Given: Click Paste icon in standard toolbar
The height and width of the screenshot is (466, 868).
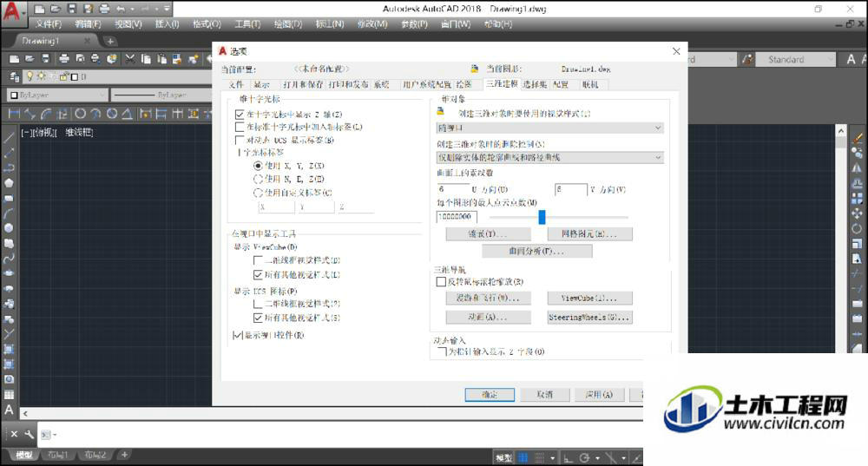Looking at the screenshot, I should pyautogui.click(x=161, y=59).
